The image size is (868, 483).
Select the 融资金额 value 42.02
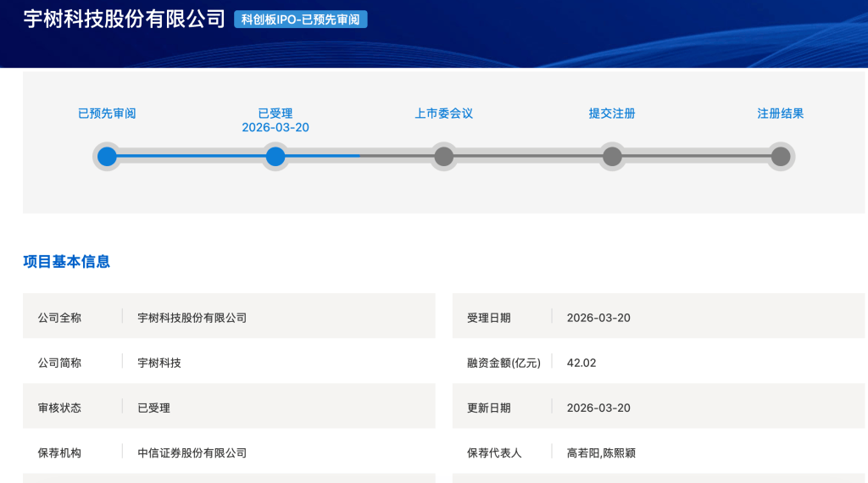point(581,363)
